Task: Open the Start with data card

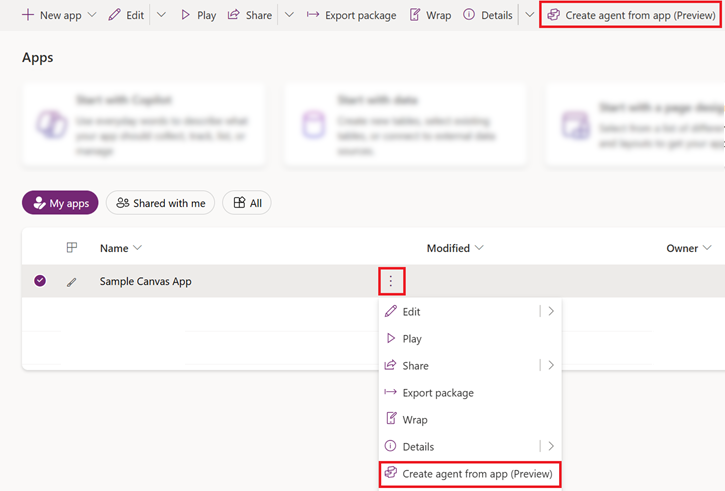Action: tap(406, 125)
